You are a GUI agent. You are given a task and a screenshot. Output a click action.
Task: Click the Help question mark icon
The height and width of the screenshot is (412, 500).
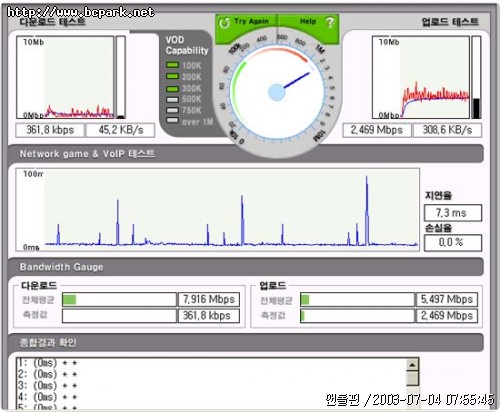tap(330, 22)
